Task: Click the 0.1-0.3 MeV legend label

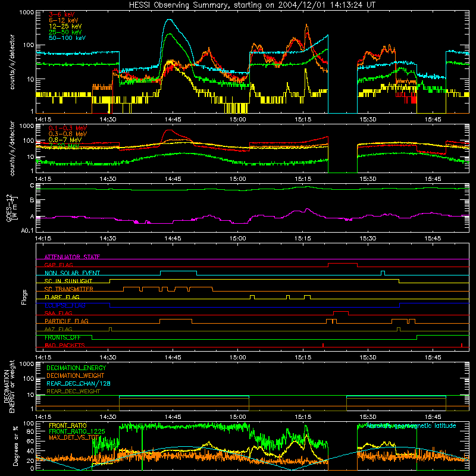Action: coord(68,128)
